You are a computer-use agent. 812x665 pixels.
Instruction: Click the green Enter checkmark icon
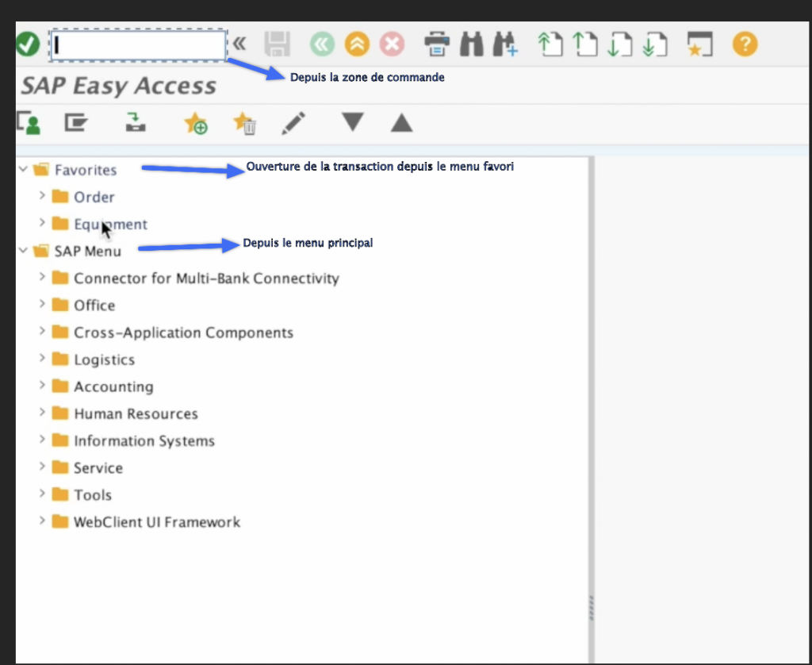point(28,44)
